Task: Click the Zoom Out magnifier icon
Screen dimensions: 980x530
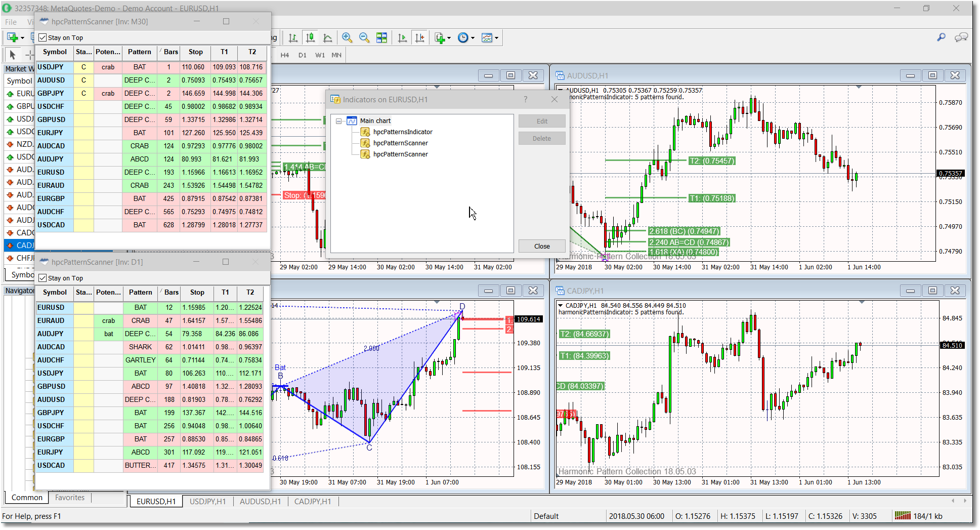Action: coord(364,37)
